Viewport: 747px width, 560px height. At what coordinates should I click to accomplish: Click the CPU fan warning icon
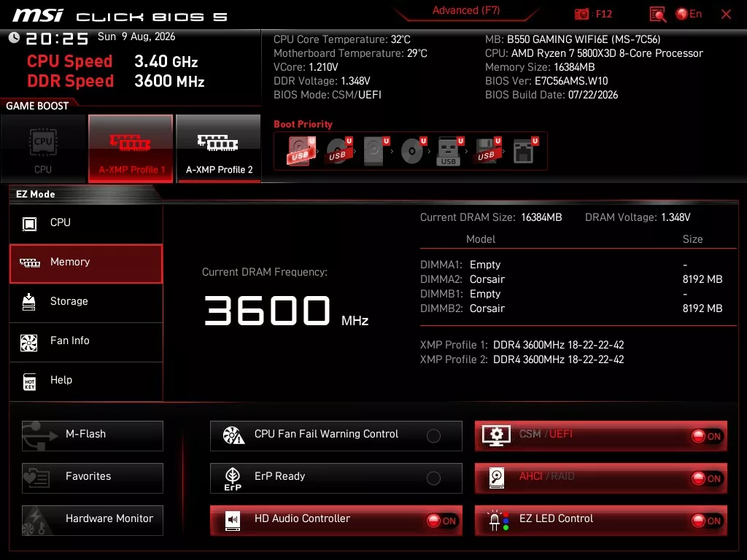coord(233,435)
